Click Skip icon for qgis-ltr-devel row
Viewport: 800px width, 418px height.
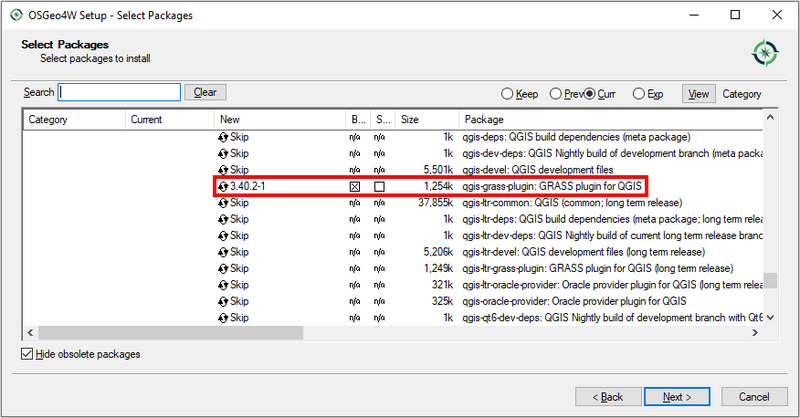223,252
